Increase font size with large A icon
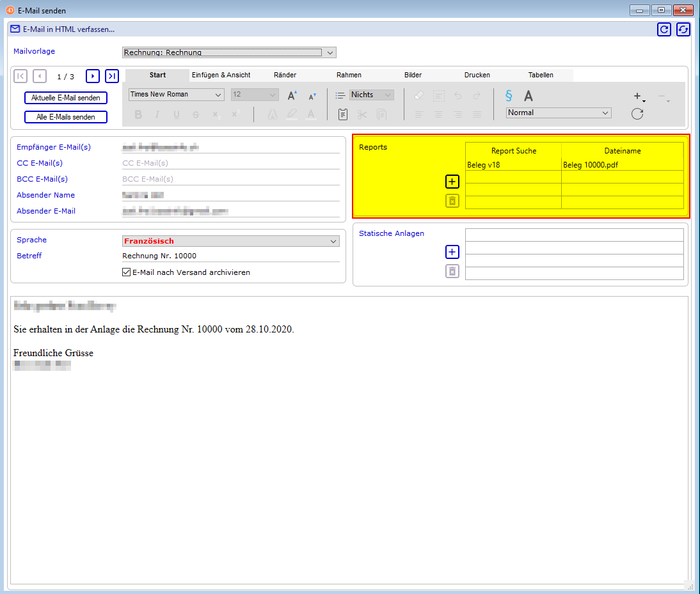The width and height of the screenshot is (700, 594). pyautogui.click(x=292, y=95)
